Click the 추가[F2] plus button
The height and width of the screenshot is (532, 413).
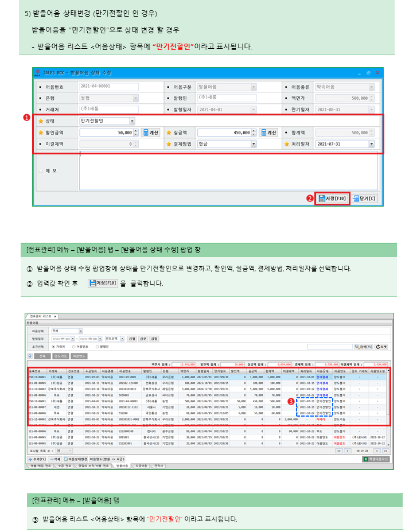point(37,459)
